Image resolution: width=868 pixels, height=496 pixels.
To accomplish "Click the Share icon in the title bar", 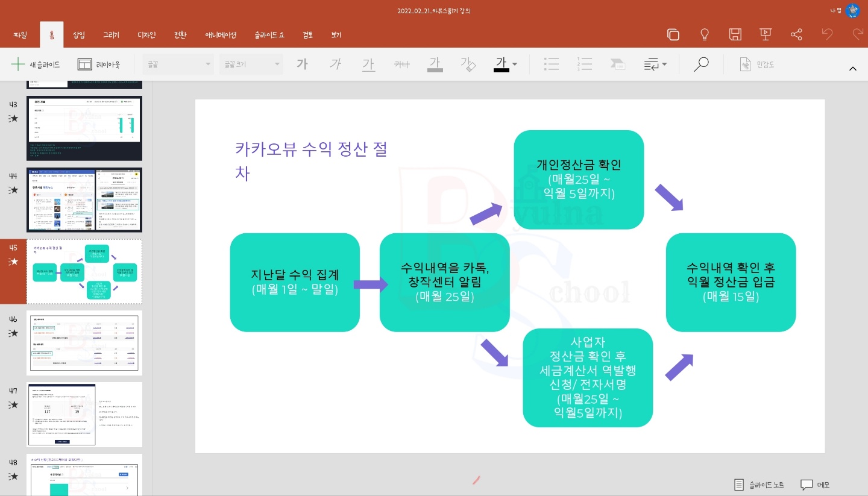I will [796, 34].
